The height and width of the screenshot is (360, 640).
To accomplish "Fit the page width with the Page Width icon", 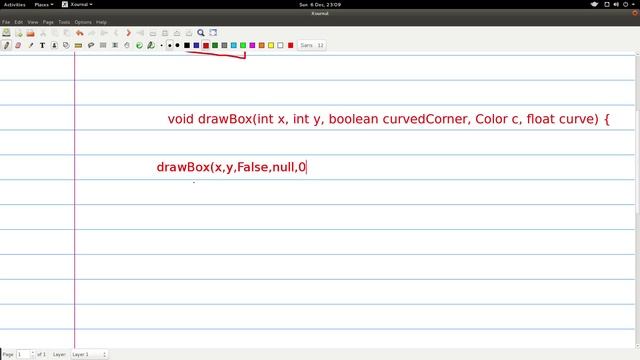I will (x=165, y=33).
